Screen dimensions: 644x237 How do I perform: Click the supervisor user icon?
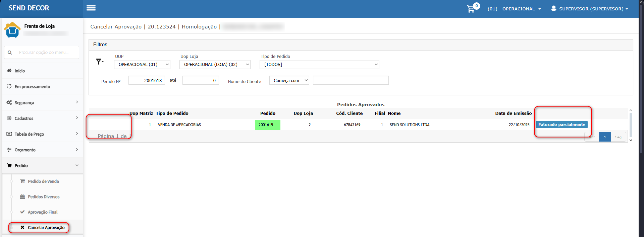click(x=553, y=8)
